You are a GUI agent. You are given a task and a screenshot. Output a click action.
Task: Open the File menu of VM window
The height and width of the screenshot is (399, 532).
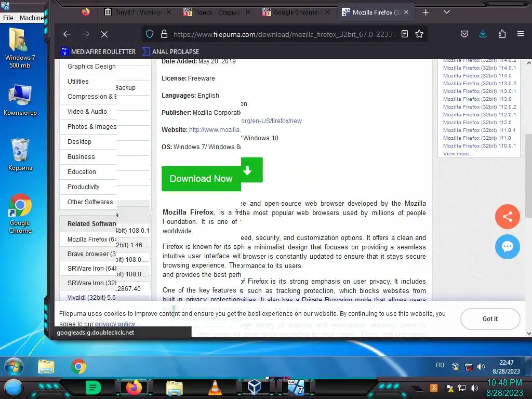tap(8, 18)
